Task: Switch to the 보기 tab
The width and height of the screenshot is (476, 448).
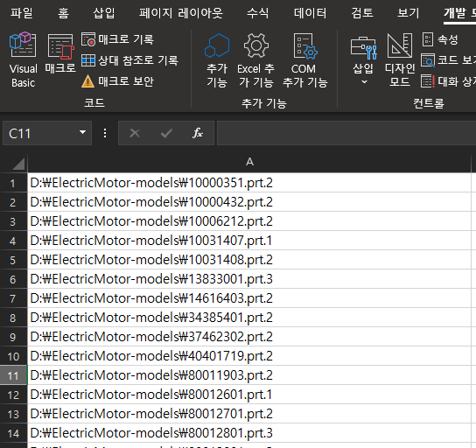Action: pos(409,13)
